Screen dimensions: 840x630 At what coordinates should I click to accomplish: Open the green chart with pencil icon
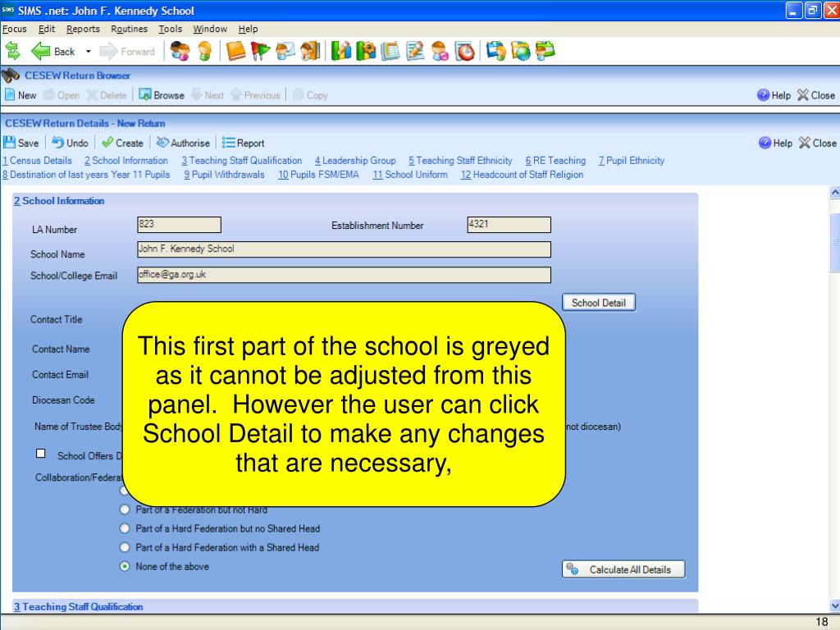pos(341,52)
